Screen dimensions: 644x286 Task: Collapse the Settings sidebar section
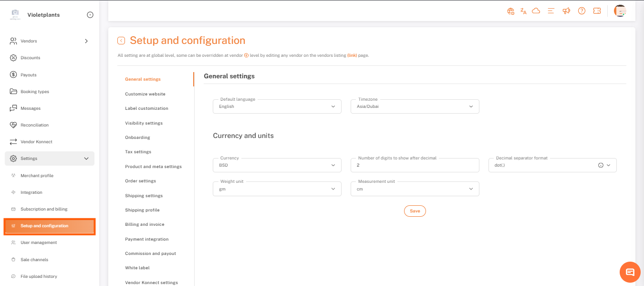tap(86, 159)
